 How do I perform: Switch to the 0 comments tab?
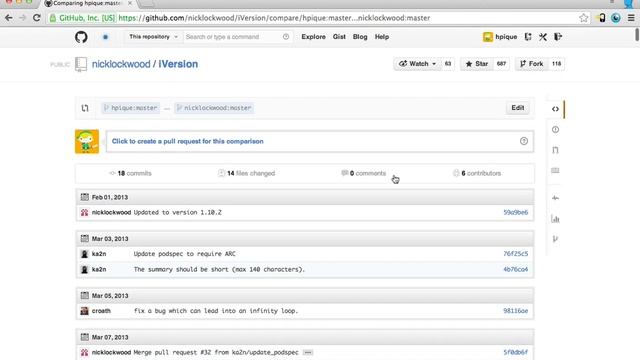tap(363, 173)
